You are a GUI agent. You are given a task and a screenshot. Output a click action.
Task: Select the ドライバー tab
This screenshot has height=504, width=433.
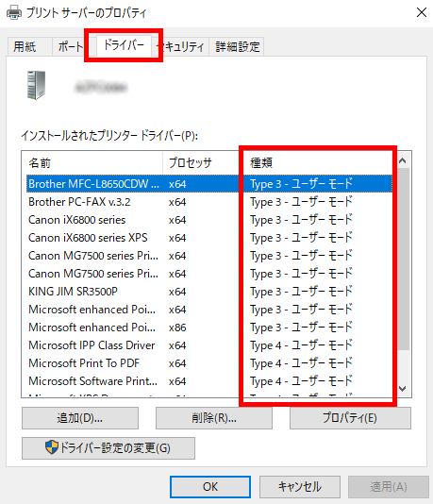coord(124,45)
